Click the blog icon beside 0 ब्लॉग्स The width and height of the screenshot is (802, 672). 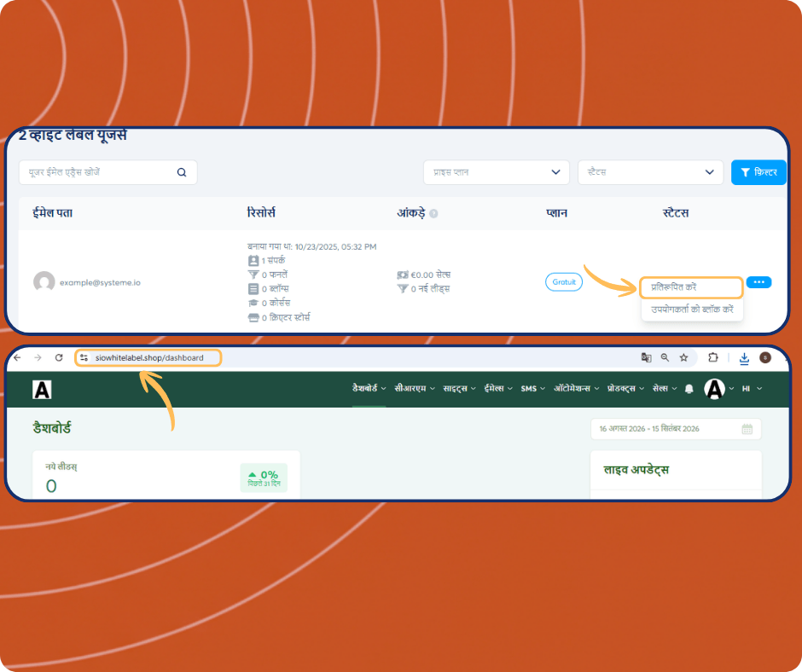[253, 289]
